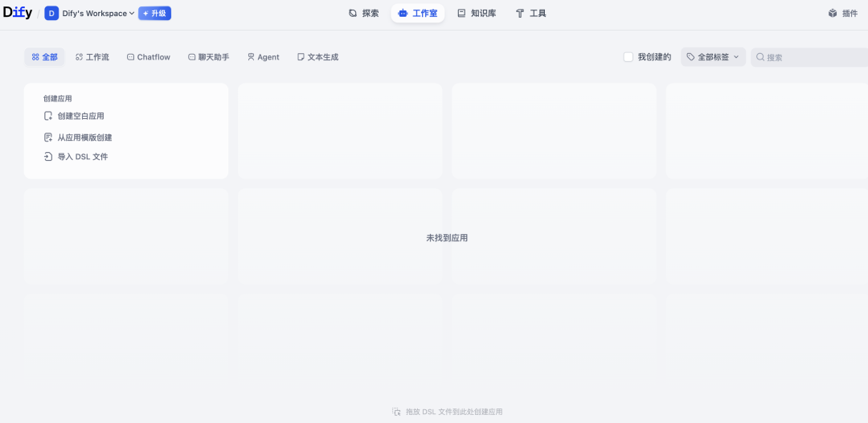Viewport: 868px width, 423px height.
Task: Select the Agent filter tab
Action: click(x=263, y=57)
